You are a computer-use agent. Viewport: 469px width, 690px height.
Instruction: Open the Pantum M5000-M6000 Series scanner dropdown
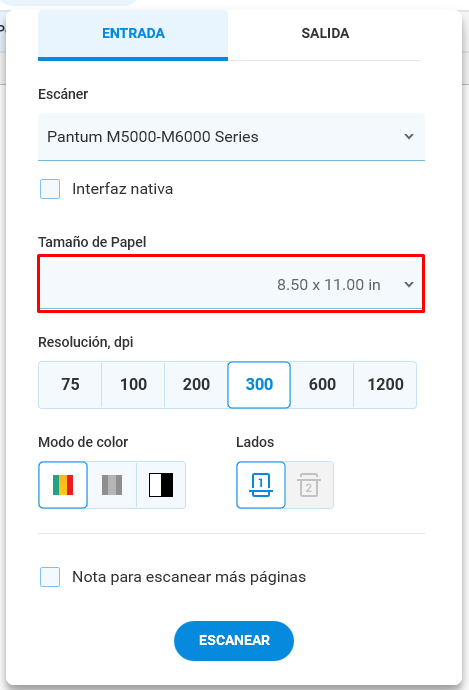231,137
